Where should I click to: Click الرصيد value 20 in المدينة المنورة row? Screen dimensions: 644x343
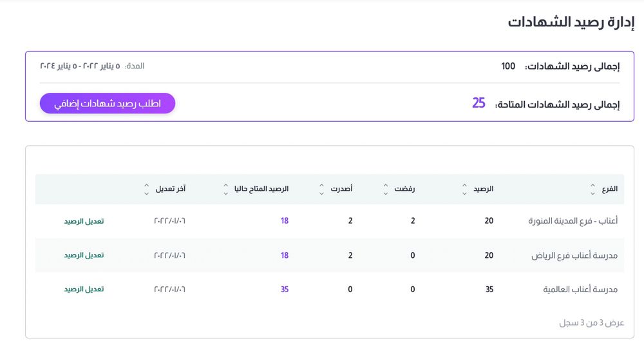[x=489, y=221]
